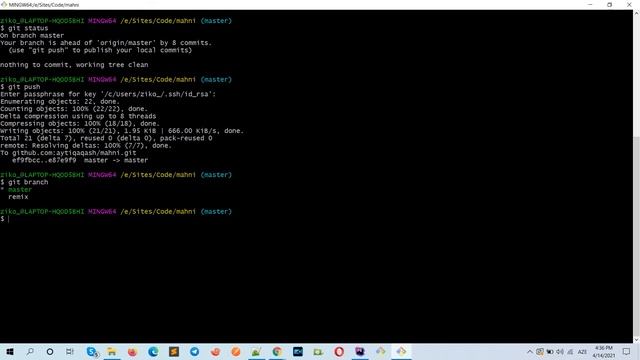Click the empty prompt line with the cursor
This screenshot has height=360, width=640.
pos(4,219)
